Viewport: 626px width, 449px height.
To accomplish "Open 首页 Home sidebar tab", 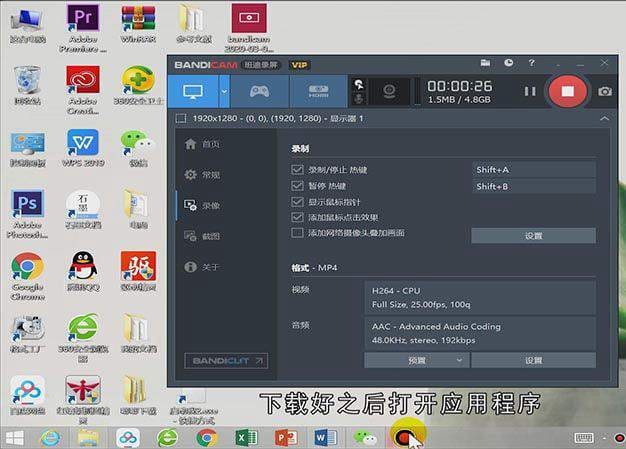I will click(203, 144).
